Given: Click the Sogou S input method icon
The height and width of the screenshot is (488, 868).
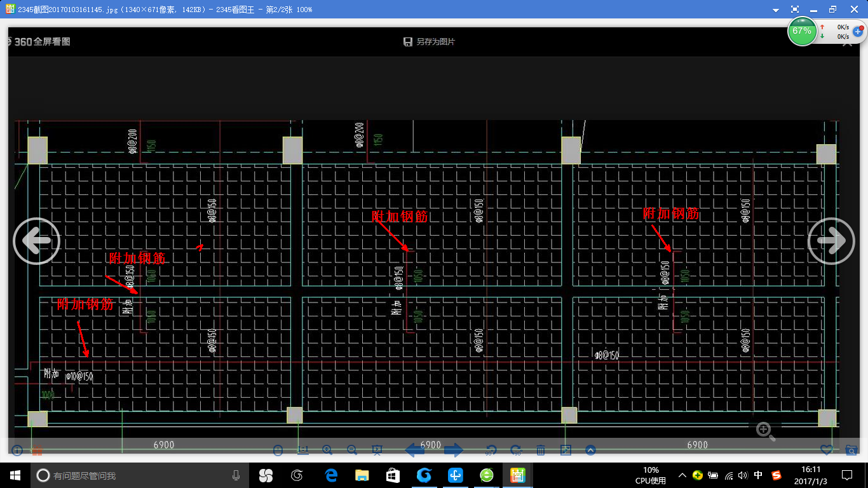Looking at the screenshot, I should (776, 475).
